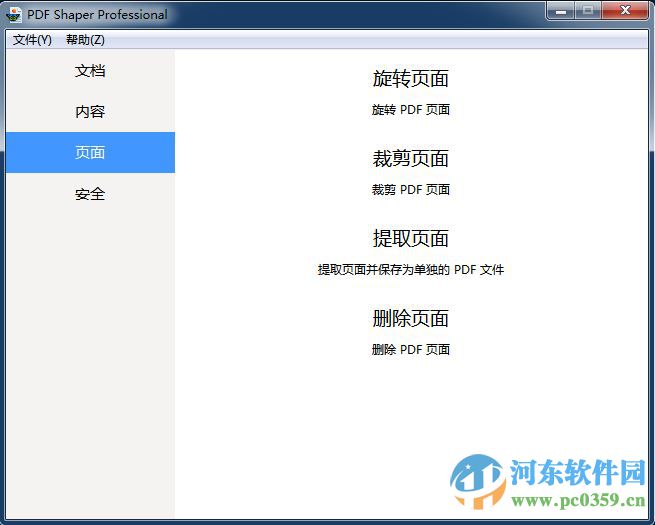This screenshot has height=525, width=655.
Task: Click the description 裁剪 PDF 页面
Action: click(411, 190)
